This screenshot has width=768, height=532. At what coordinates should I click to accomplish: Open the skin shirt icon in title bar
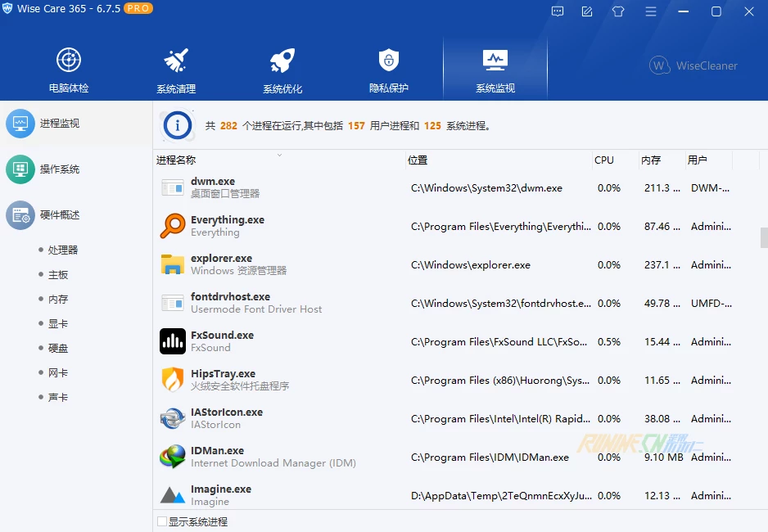click(x=618, y=11)
